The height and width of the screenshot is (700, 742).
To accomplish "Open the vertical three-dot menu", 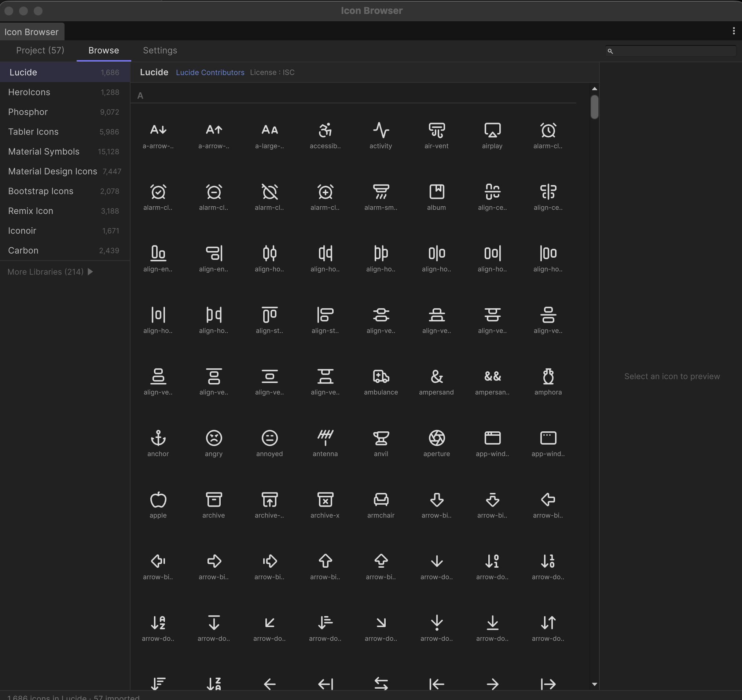I will (x=734, y=31).
